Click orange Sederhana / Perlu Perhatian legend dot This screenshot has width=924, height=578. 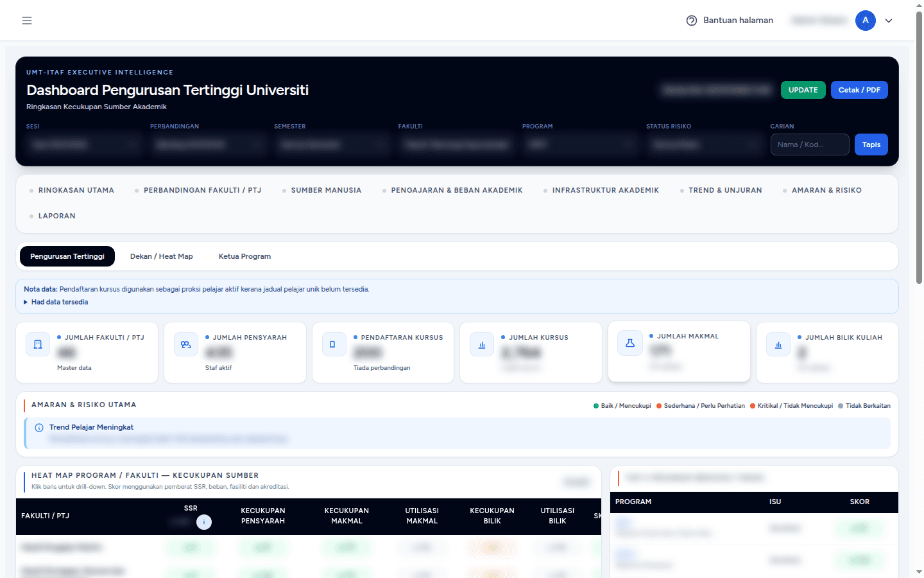[659, 406]
